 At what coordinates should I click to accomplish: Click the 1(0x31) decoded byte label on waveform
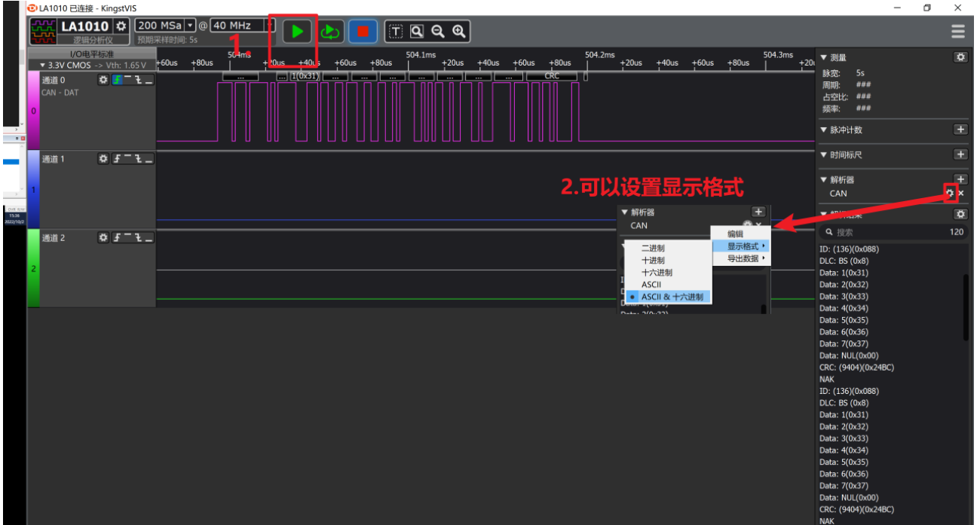pyautogui.click(x=305, y=76)
